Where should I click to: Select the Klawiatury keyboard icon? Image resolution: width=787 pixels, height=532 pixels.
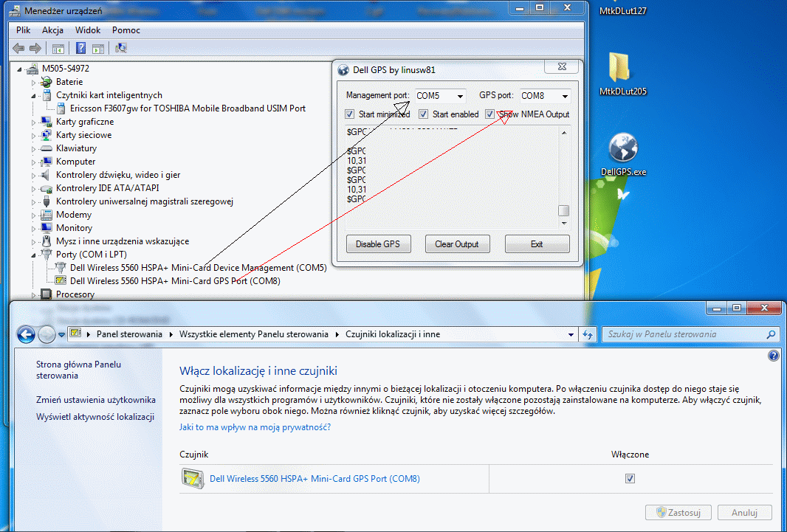(x=47, y=148)
